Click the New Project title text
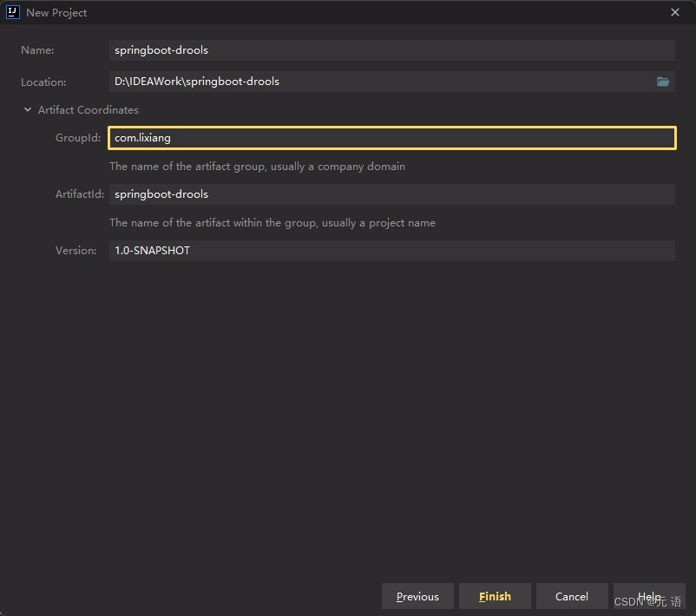Screen dimensions: 696x616 (x=56, y=13)
